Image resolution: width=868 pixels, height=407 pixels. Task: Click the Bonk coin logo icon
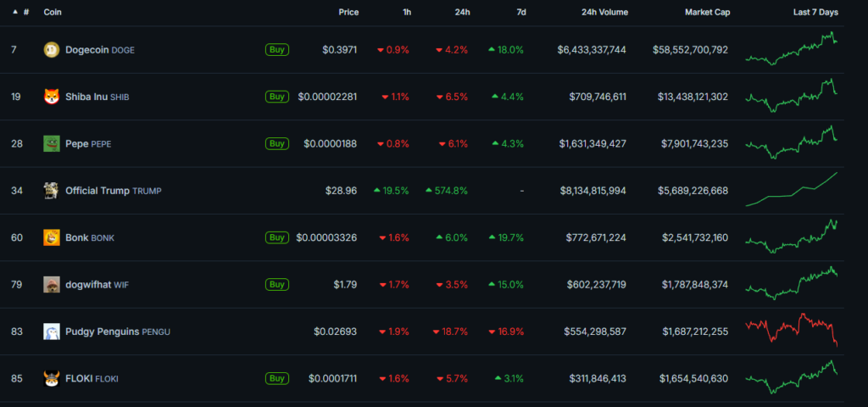(x=51, y=237)
